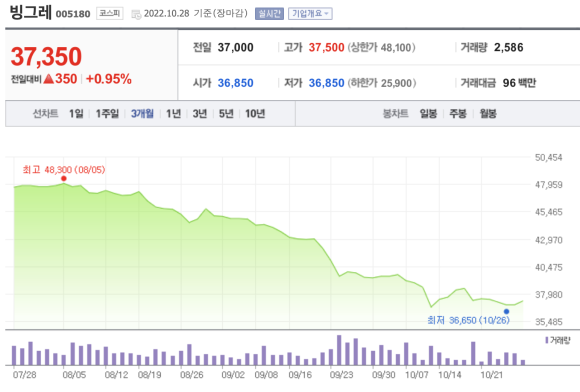
Task: Switch to 월봉 candle chart
Action: coord(488,114)
